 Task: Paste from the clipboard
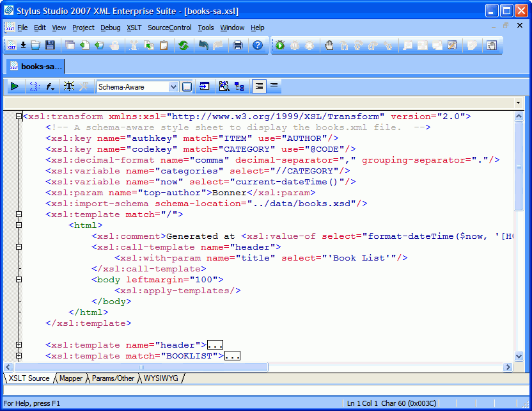(163, 45)
